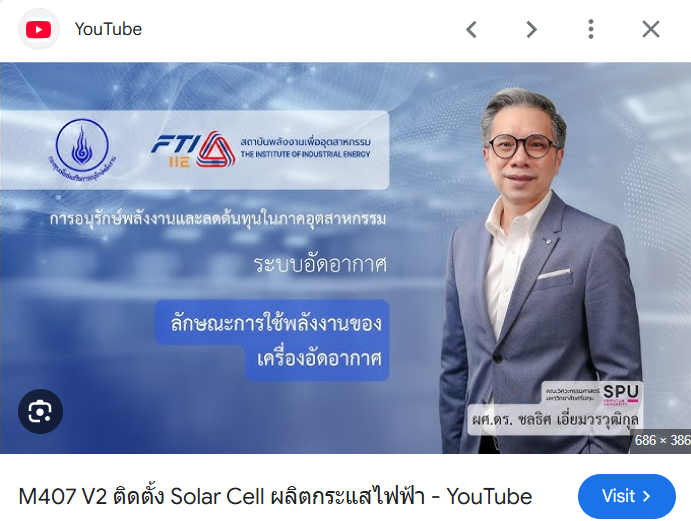This screenshot has height=521, width=691.
Task: Click the 686 × 386 image size label
Action: point(662,440)
